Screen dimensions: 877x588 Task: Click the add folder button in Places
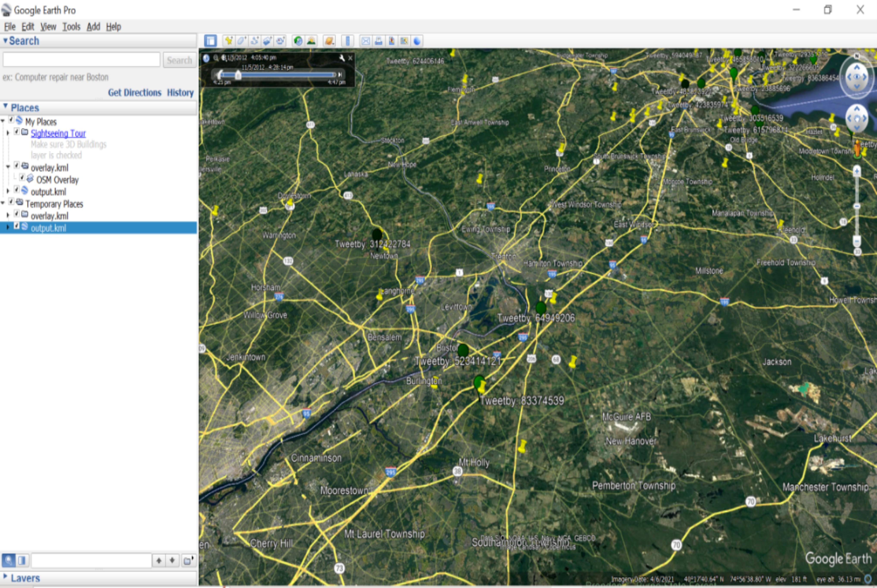188,560
